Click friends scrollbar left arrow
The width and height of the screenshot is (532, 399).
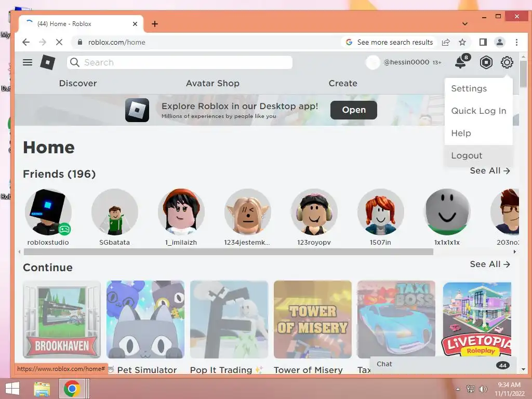pyautogui.click(x=20, y=252)
